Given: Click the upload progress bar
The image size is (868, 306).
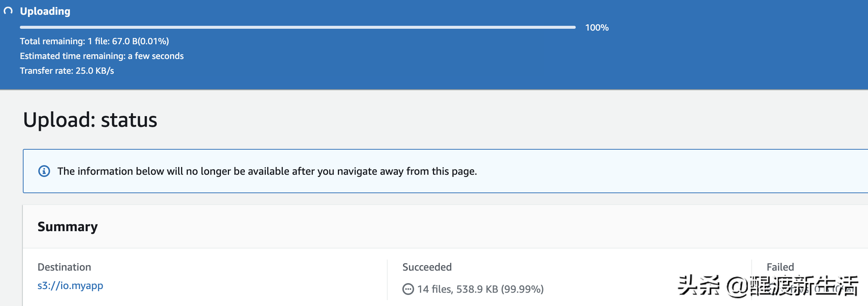Looking at the screenshot, I should 297,27.
